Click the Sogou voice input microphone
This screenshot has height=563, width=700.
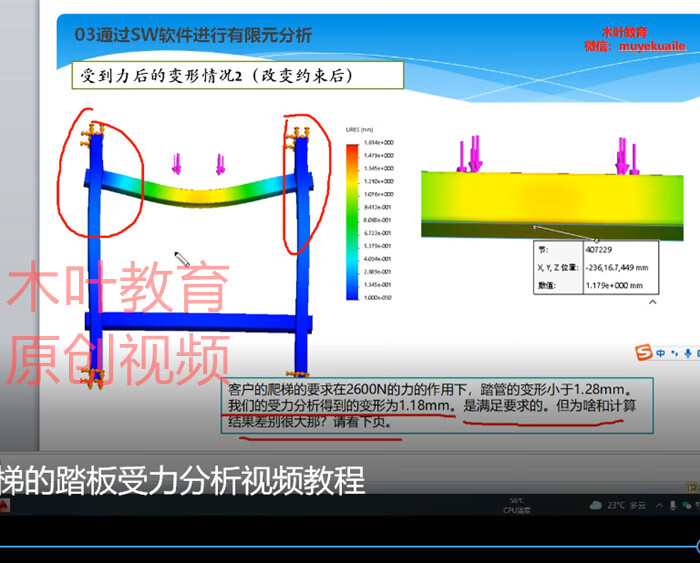pyautogui.click(x=688, y=353)
